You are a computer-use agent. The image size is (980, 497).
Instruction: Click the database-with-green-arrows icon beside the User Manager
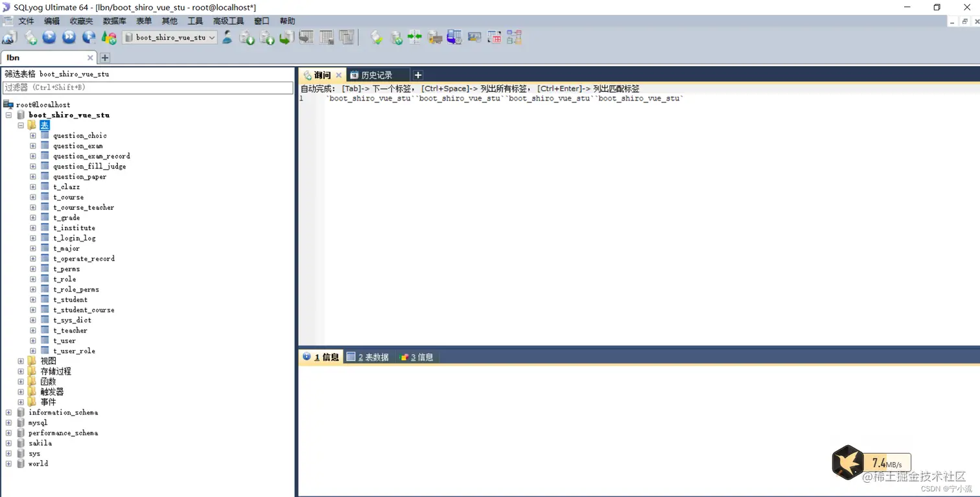point(247,38)
